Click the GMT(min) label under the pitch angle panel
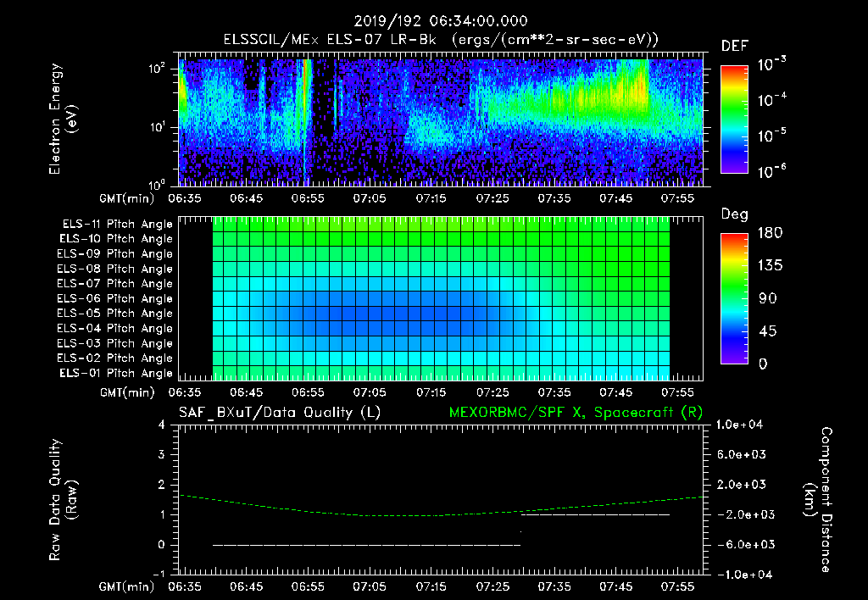Screen dimensions: 868x600 127,392
